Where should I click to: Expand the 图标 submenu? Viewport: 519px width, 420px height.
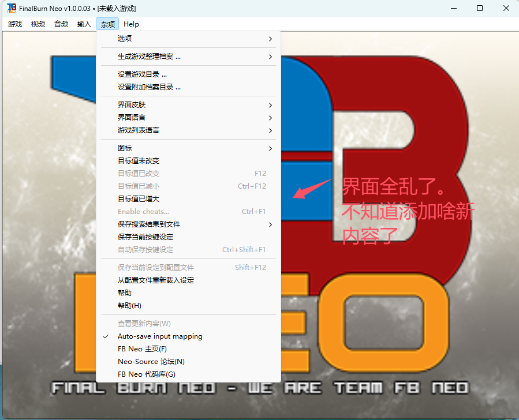pos(188,148)
